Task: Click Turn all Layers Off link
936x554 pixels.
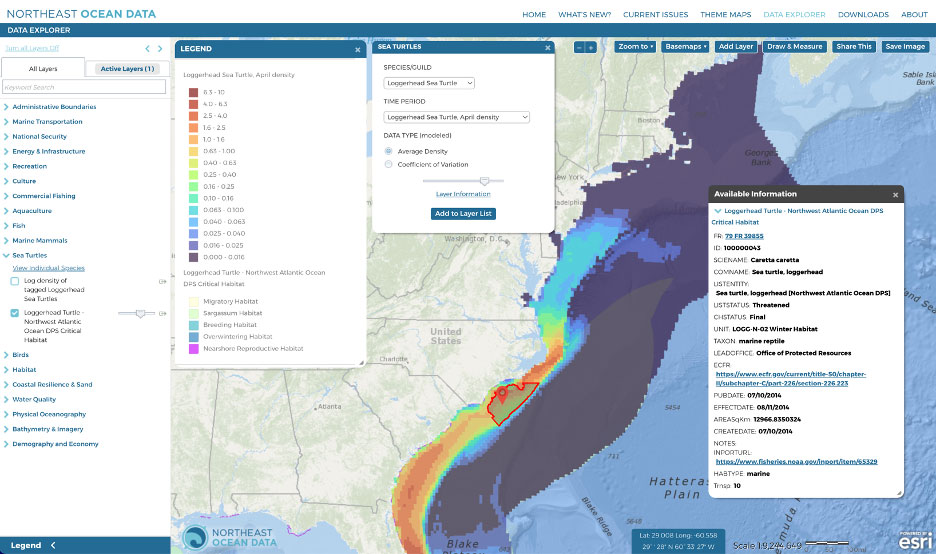Action: (x=32, y=48)
